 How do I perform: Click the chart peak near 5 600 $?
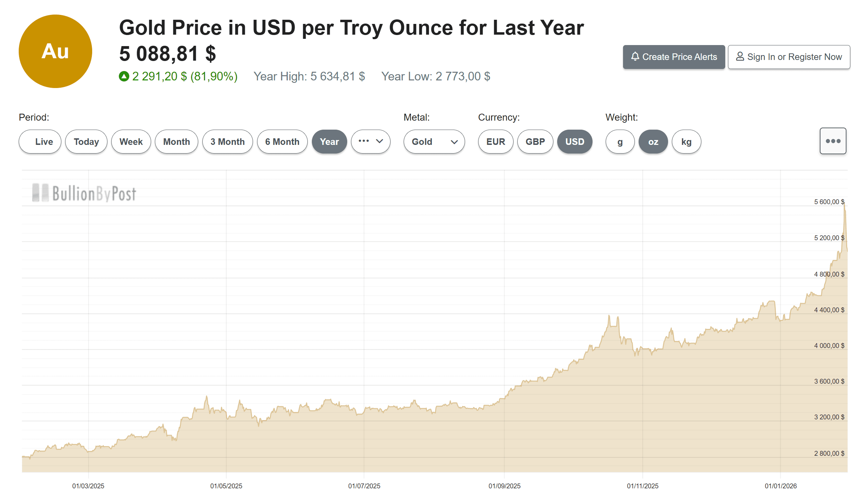point(844,205)
